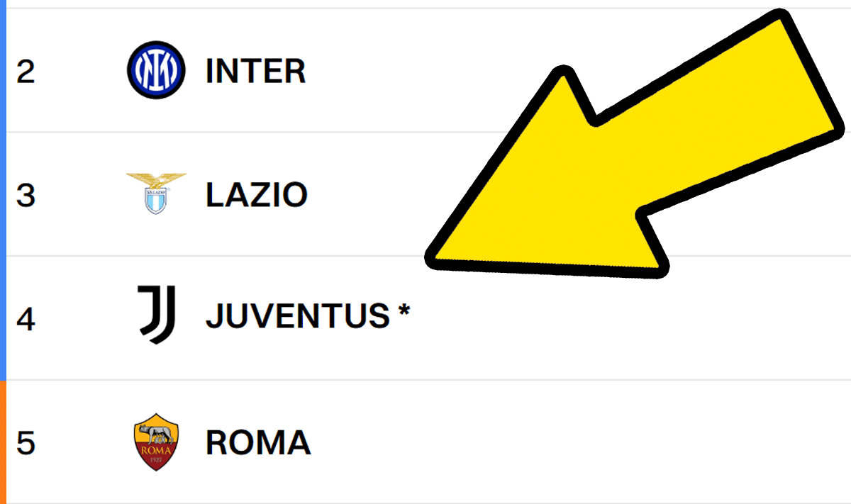Viewport: 851px width, 504px height.
Task: Click the Juventus J logo
Action: click(x=155, y=315)
